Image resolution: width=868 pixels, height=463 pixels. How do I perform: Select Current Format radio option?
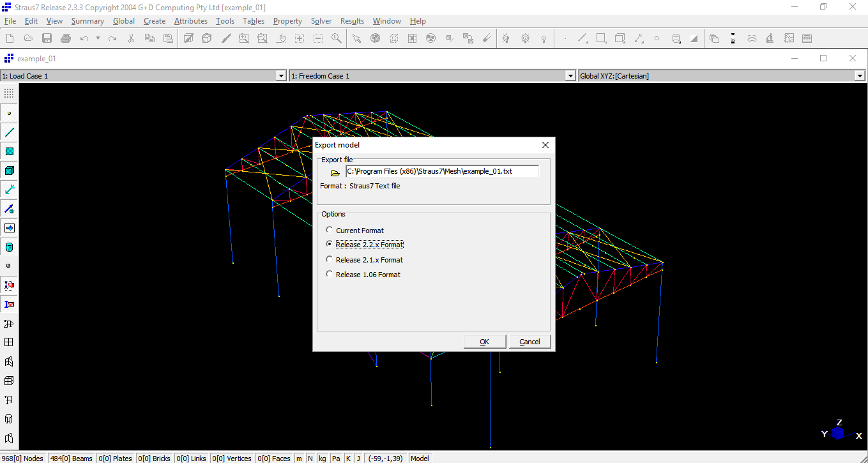(x=354, y=231)
